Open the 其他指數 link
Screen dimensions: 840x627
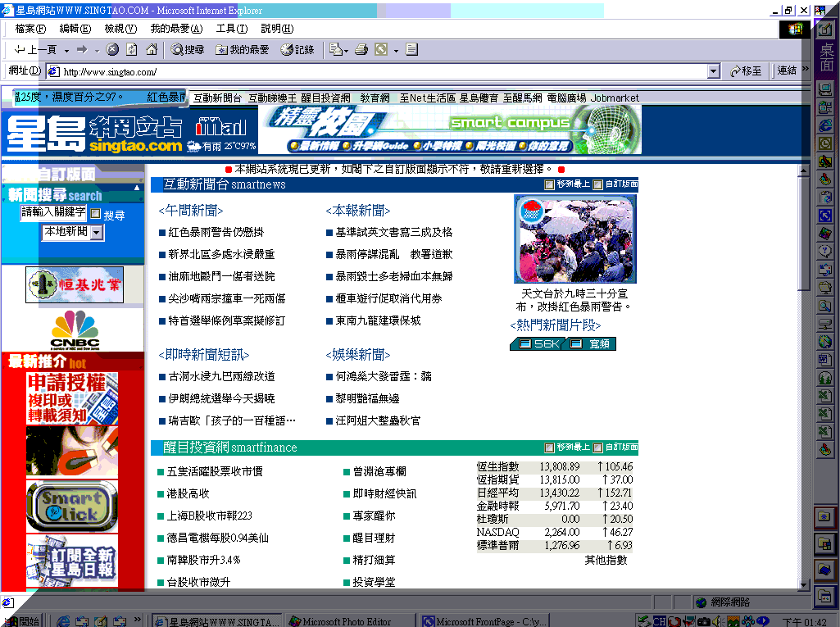(606, 560)
